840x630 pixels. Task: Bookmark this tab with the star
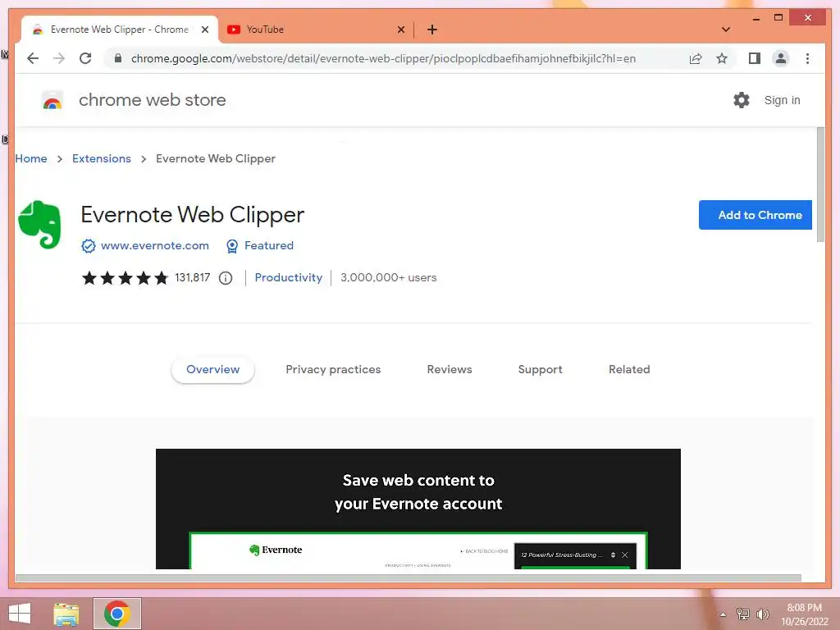click(x=722, y=58)
